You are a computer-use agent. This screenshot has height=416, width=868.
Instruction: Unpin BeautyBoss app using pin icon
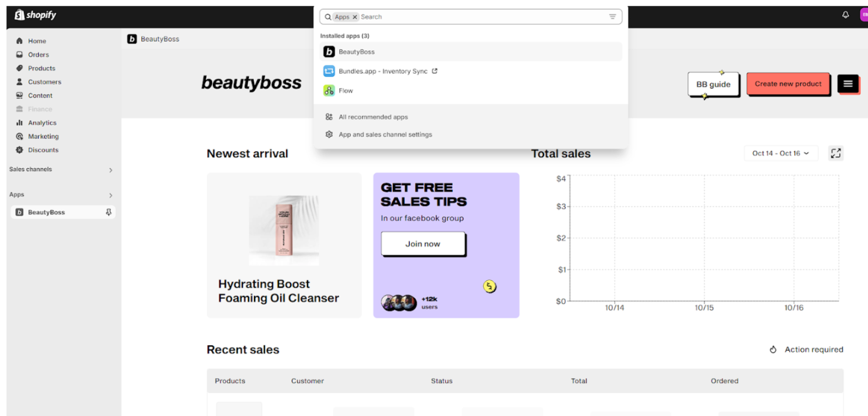pos(109,212)
